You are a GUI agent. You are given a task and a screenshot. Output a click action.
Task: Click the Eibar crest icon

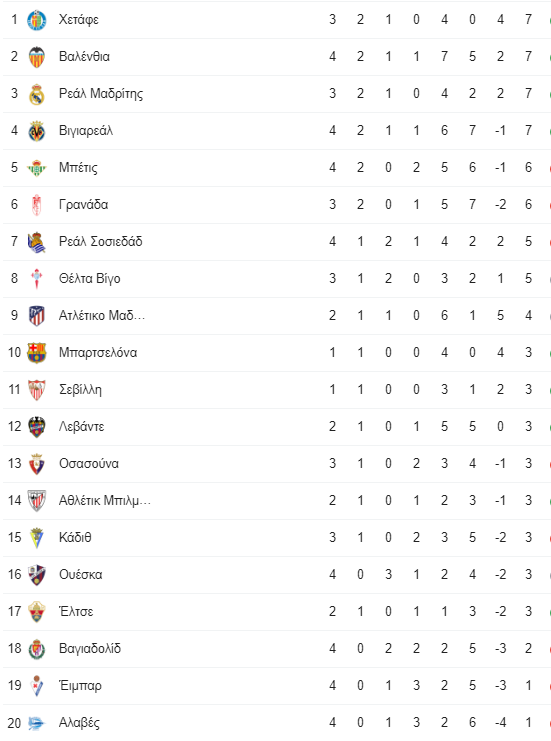[36, 686]
